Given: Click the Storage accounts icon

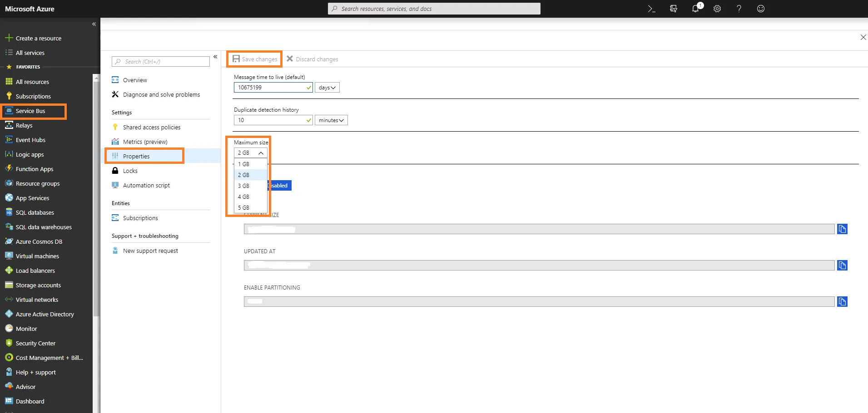Looking at the screenshot, I should click(9, 285).
